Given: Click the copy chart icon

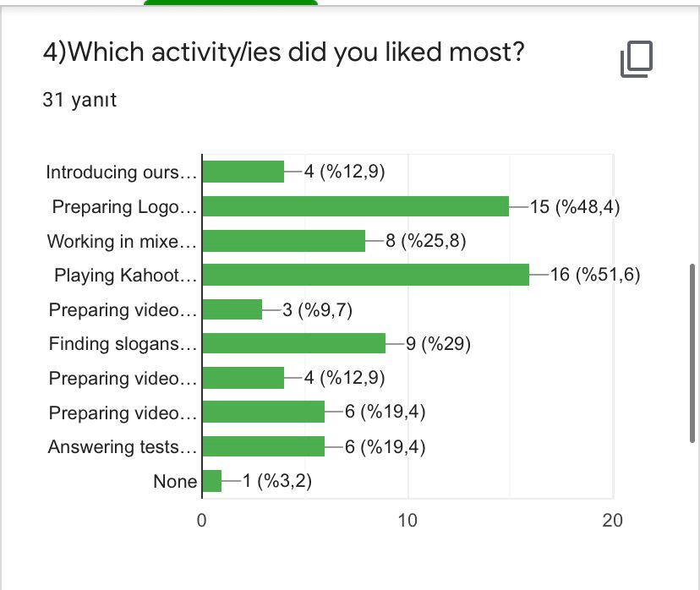Looking at the screenshot, I should 637,60.
